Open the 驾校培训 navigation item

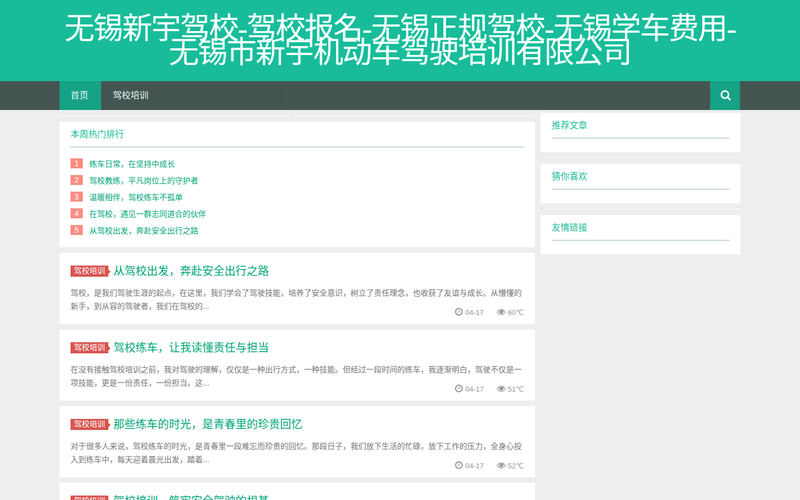click(131, 95)
